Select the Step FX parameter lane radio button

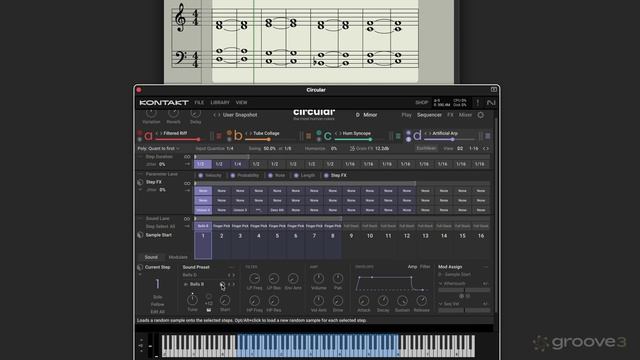coord(326,176)
